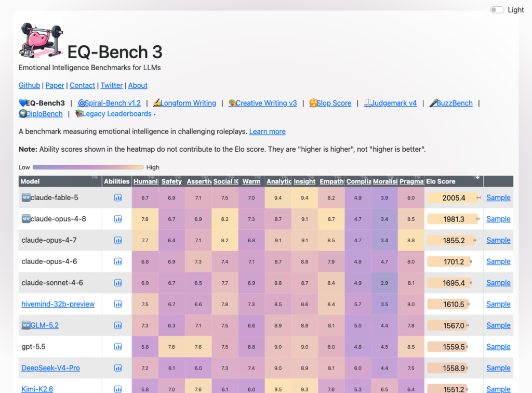Open abilities chart for claude-opus-4-8
The image size is (532, 393).
pos(118,219)
